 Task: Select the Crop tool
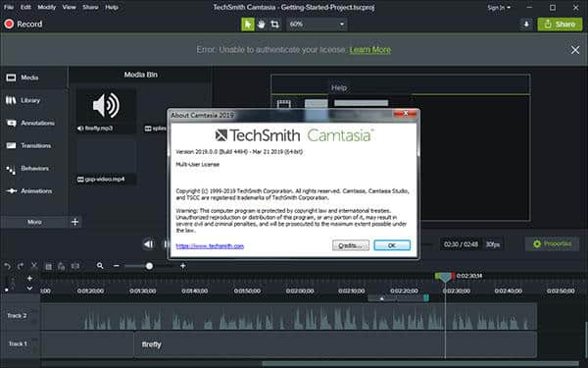pyautogui.click(x=274, y=25)
